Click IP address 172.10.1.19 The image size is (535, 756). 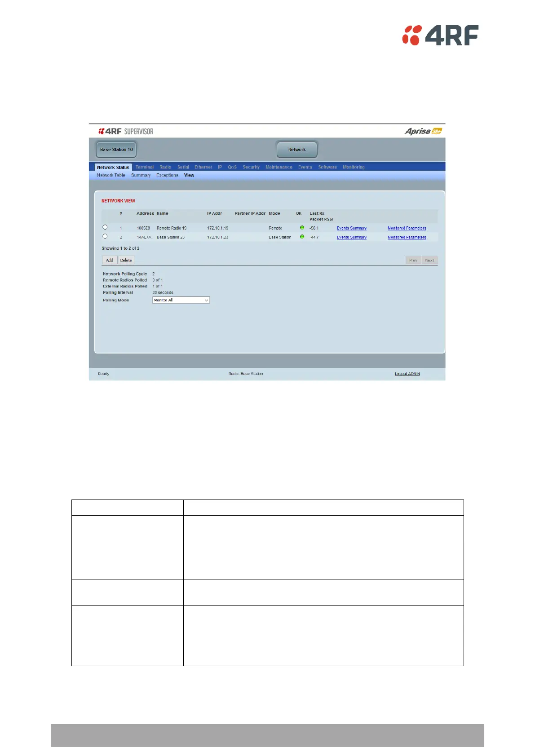click(x=218, y=228)
